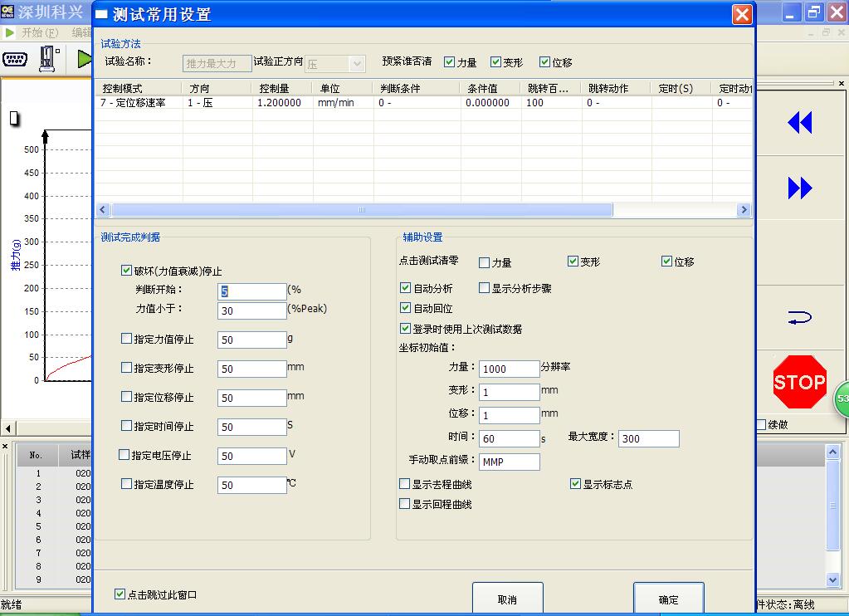849x616 pixels.
Task: Click the mm/min unit cell
Action: point(342,103)
